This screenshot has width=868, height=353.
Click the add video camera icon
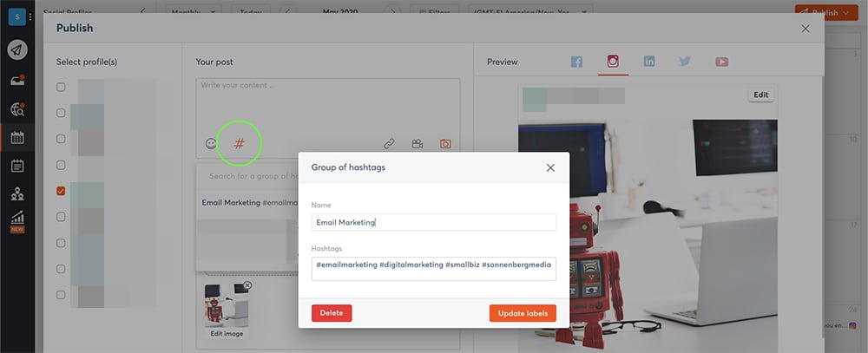coord(418,144)
